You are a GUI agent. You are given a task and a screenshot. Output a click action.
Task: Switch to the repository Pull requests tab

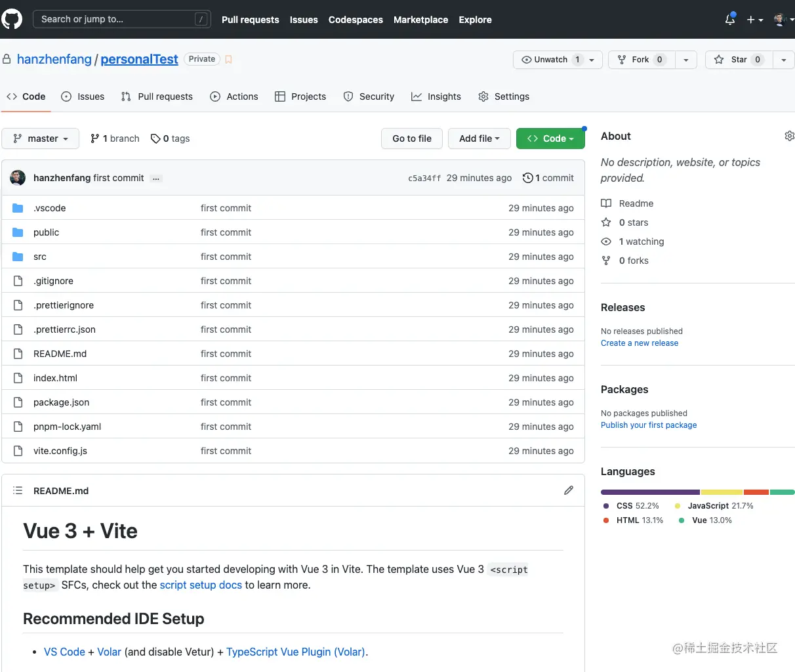(157, 96)
